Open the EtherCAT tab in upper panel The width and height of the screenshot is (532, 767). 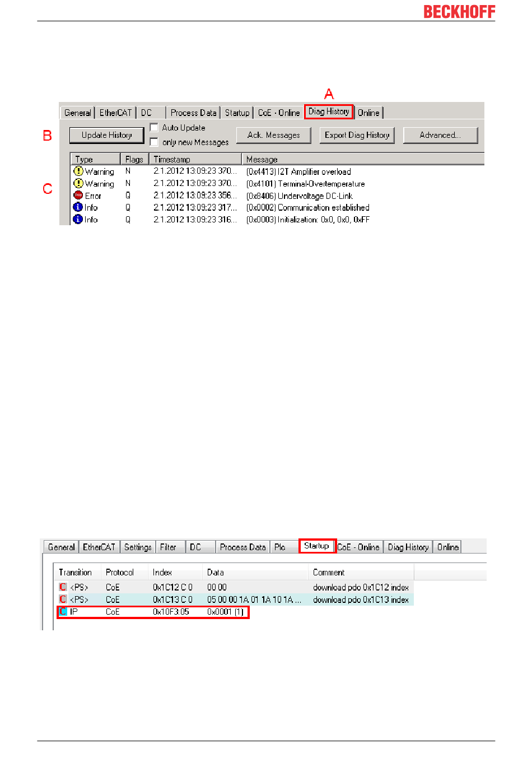[x=115, y=113]
